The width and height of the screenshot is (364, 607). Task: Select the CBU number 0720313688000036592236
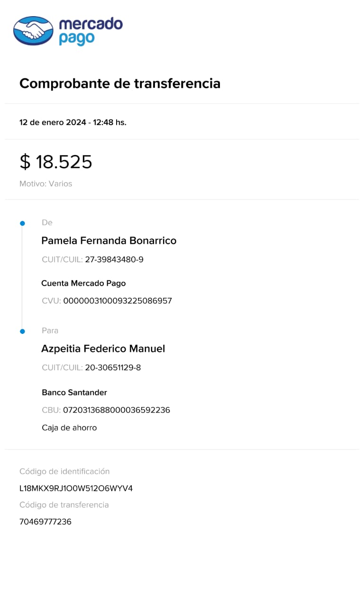[x=116, y=410]
